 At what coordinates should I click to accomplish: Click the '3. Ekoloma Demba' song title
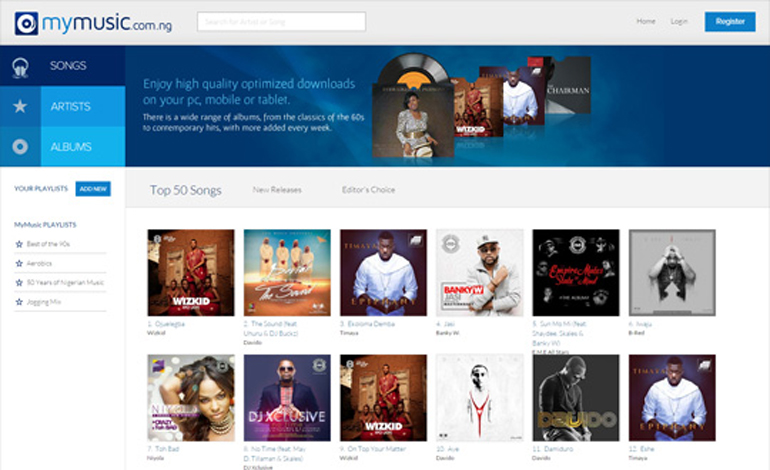coord(367,324)
